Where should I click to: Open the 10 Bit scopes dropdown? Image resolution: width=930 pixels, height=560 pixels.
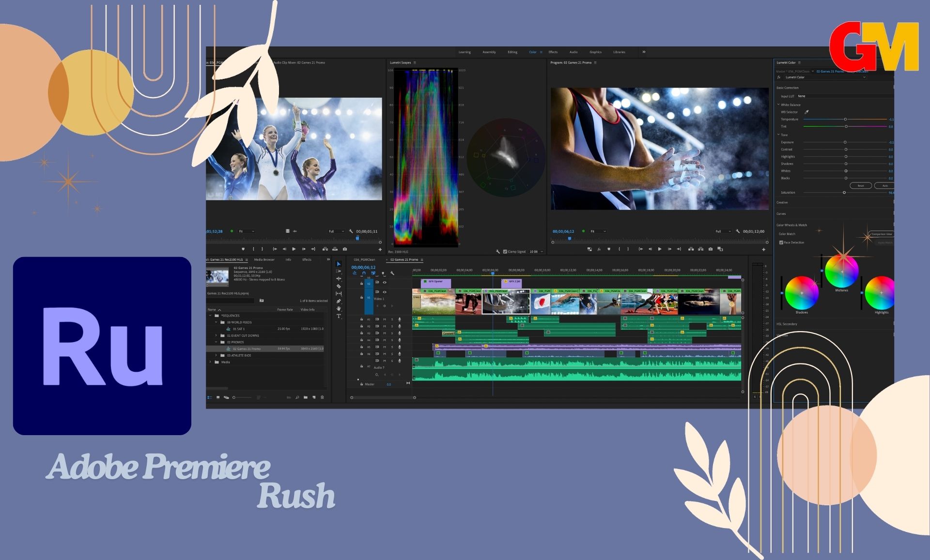pos(536,252)
